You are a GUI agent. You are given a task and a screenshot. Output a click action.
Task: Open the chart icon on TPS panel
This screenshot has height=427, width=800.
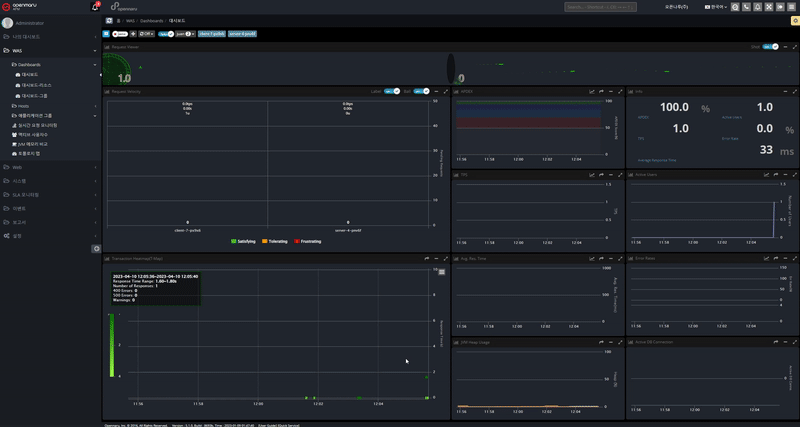[x=591, y=175]
